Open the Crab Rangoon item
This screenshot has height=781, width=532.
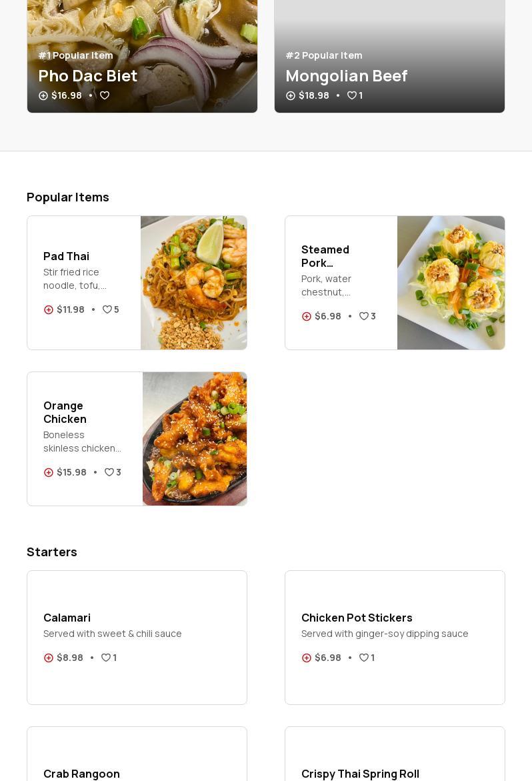coord(81,774)
